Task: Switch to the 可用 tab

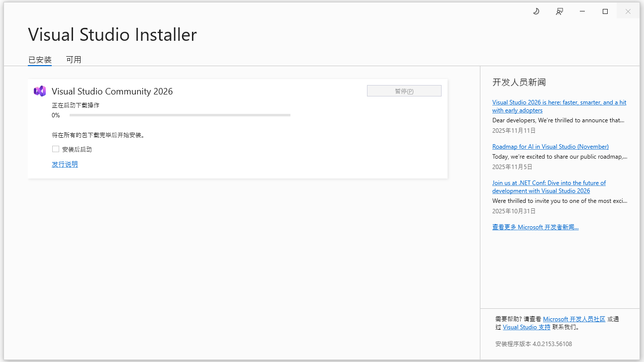Action: tap(73, 59)
